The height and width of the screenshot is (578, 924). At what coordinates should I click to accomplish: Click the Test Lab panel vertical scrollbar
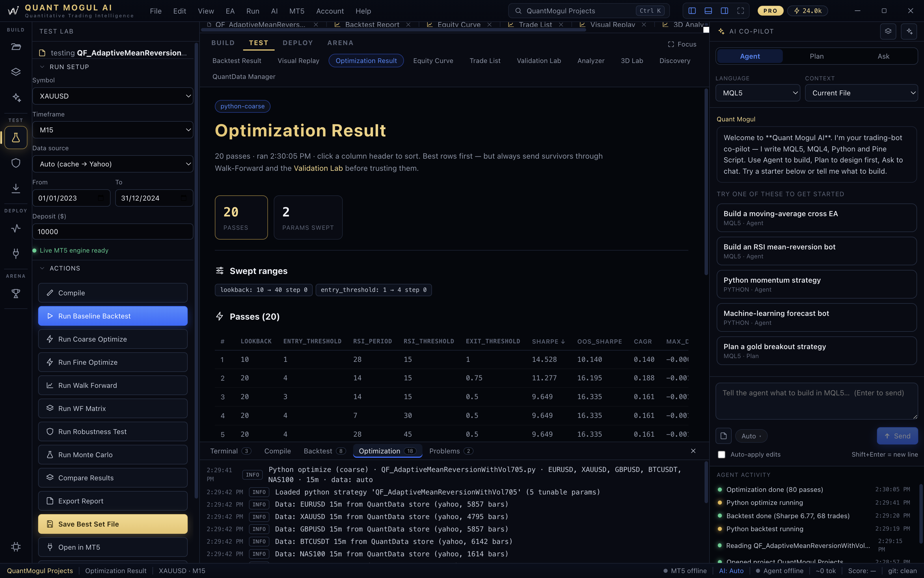coord(196,271)
